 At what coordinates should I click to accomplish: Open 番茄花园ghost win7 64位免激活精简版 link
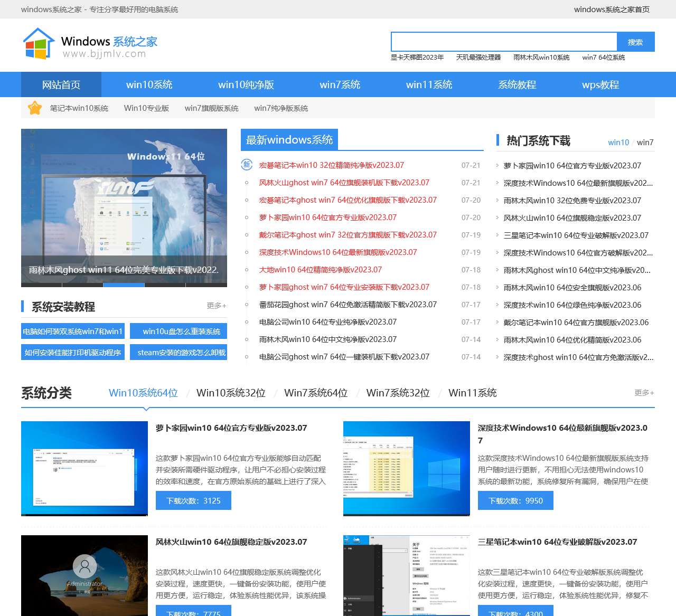(348, 305)
